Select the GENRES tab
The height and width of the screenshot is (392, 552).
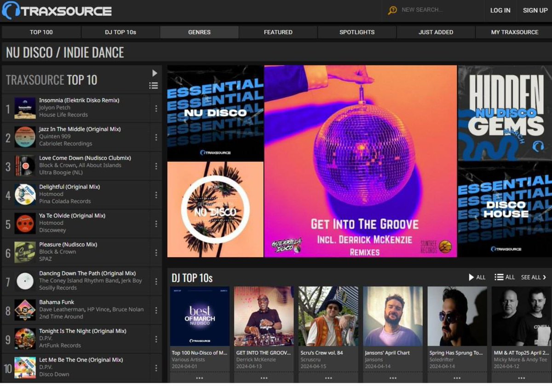coord(199,32)
